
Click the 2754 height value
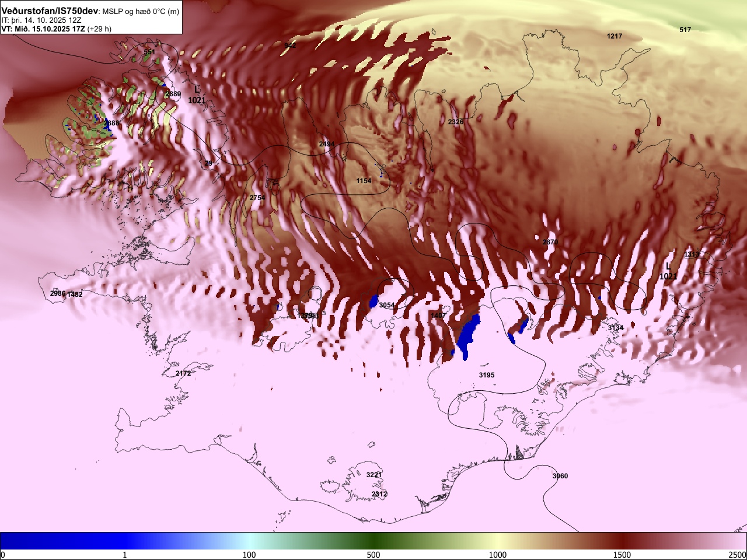[x=257, y=198]
